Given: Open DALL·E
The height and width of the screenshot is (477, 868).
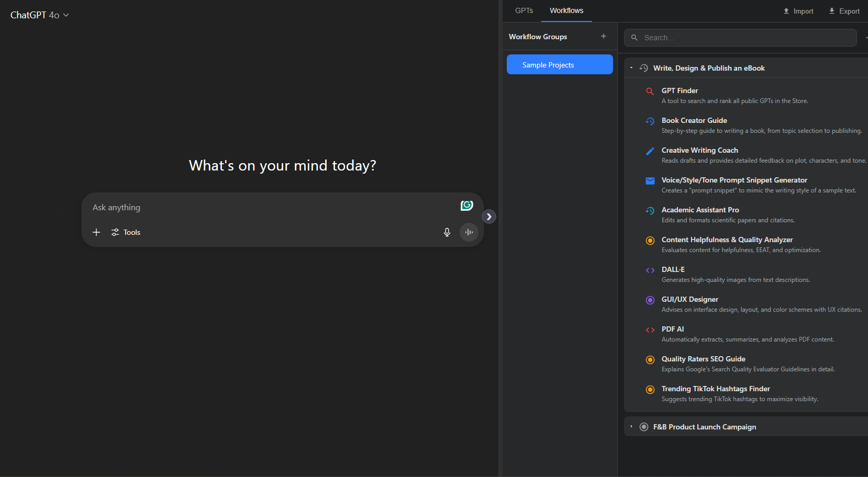Looking at the screenshot, I should point(673,269).
